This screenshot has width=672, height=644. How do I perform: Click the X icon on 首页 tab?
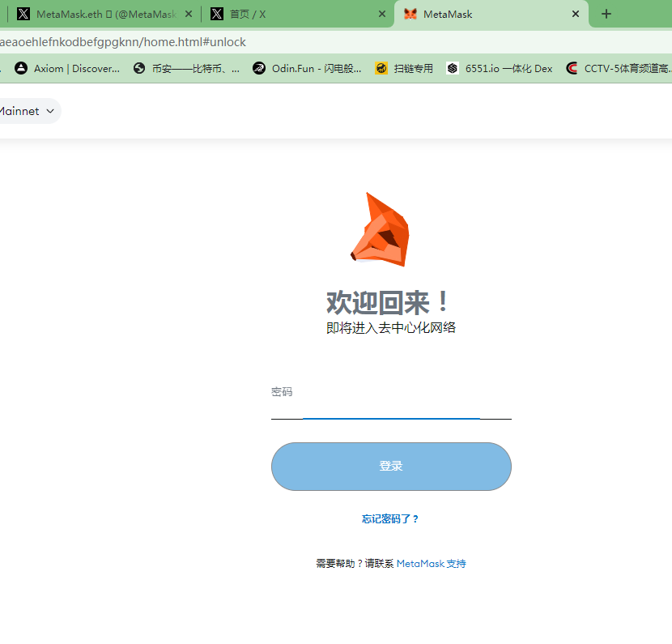point(217,14)
